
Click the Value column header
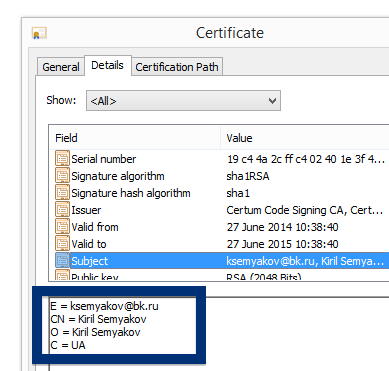click(305, 138)
